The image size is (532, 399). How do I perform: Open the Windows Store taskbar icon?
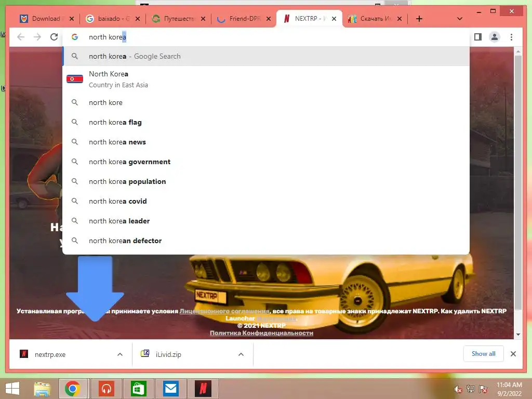click(x=138, y=389)
